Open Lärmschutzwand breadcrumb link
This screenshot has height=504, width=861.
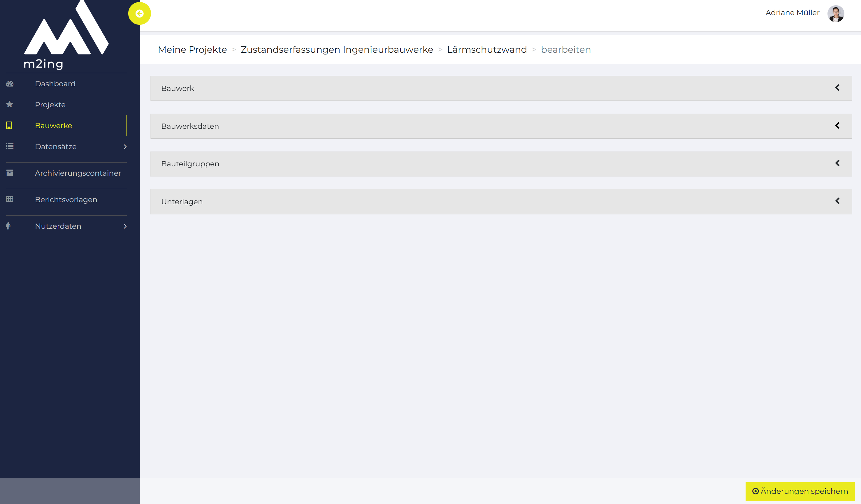click(x=487, y=50)
